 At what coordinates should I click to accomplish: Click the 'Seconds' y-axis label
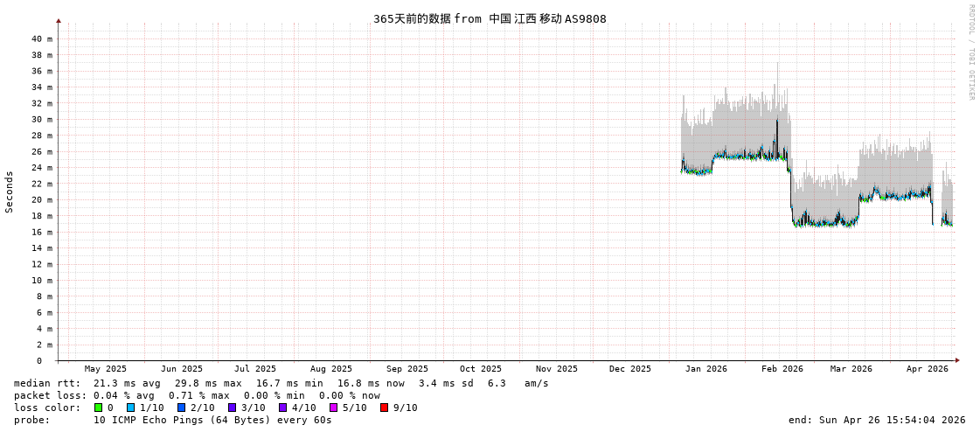10,192
